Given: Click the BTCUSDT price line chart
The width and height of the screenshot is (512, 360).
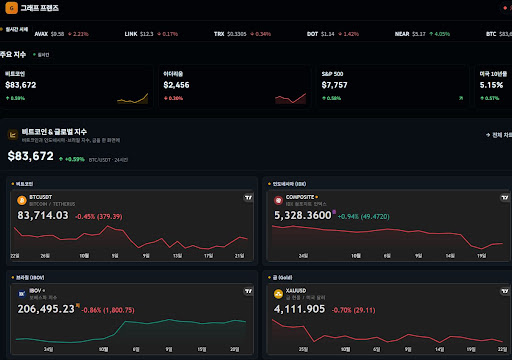Looking at the screenshot, I should (131, 237).
